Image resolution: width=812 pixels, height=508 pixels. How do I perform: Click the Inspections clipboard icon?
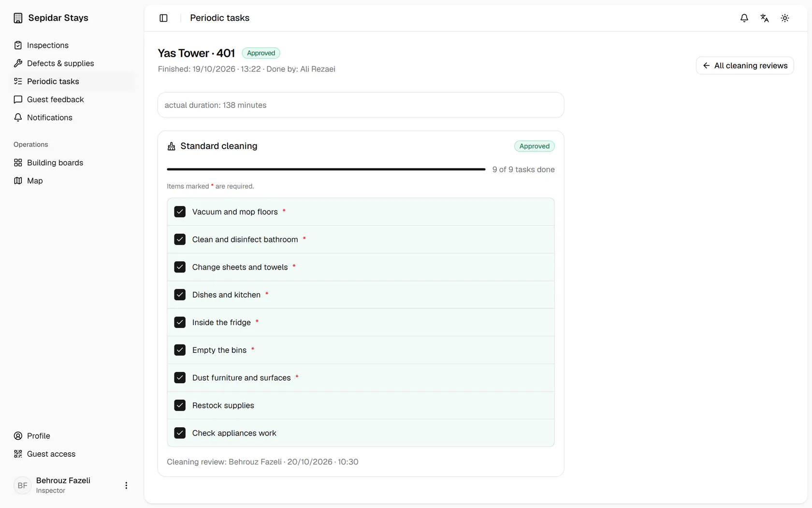click(18, 45)
